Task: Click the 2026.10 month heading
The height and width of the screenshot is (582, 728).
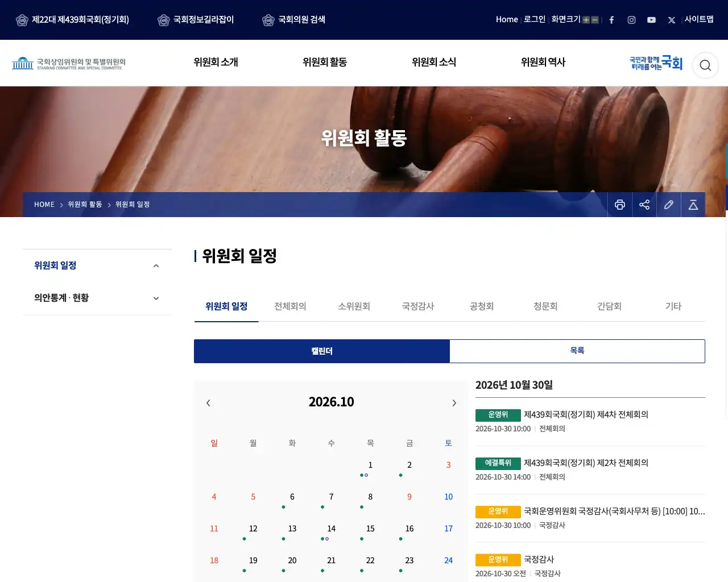Action: [331, 402]
